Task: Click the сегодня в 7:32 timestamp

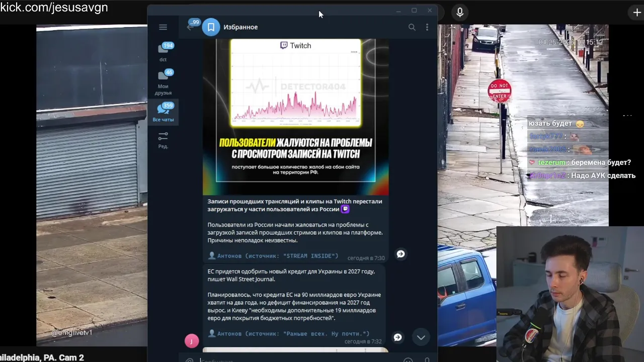Action: 363,341
